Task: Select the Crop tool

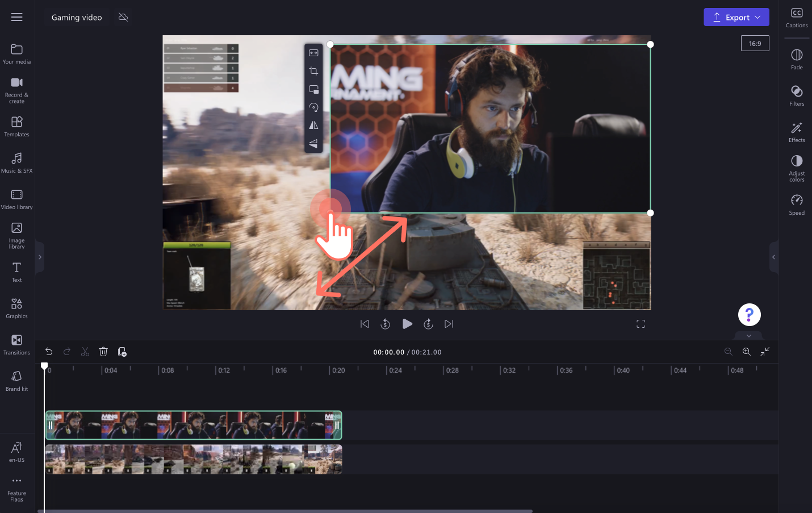Action: click(313, 71)
